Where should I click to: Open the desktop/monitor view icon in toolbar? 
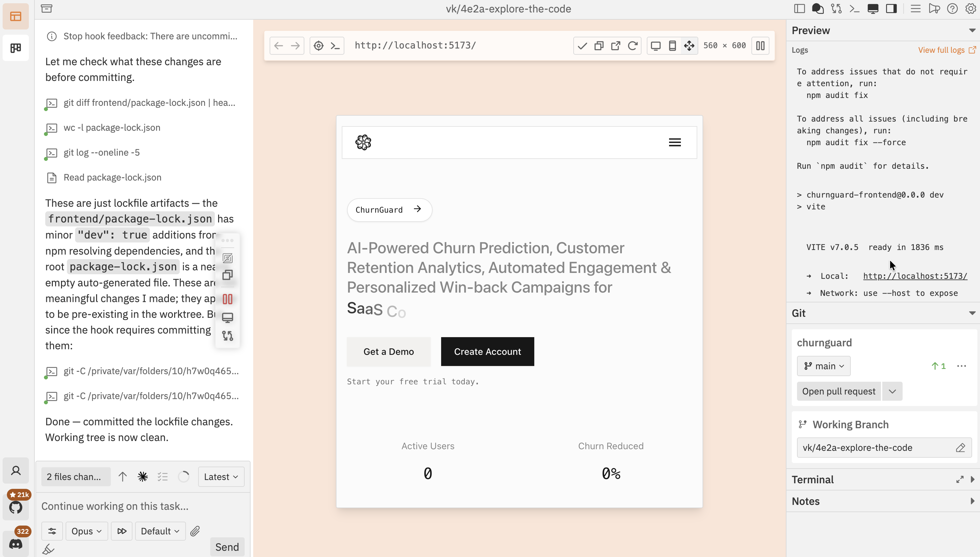coord(873,8)
